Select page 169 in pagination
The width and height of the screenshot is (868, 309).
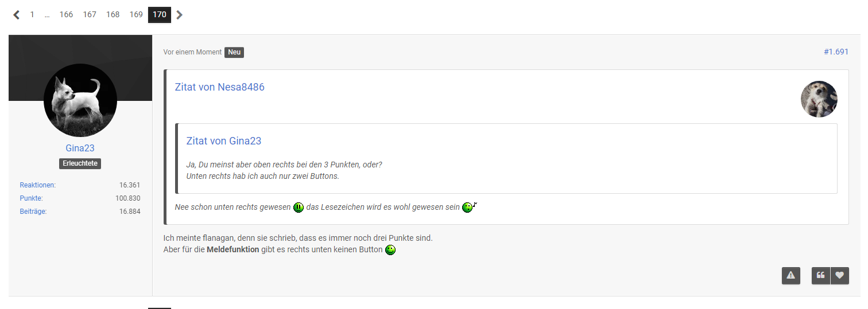(136, 15)
